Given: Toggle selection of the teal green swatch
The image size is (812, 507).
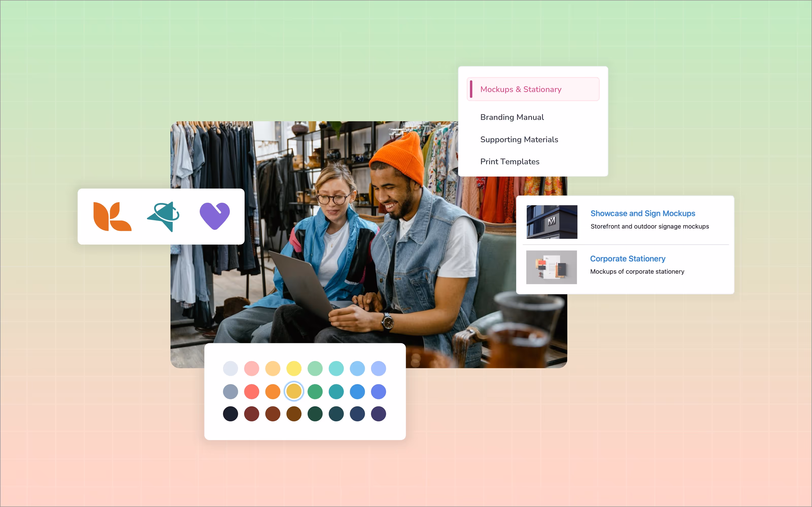Looking at the screenshot, I should (x=336, y=391).
